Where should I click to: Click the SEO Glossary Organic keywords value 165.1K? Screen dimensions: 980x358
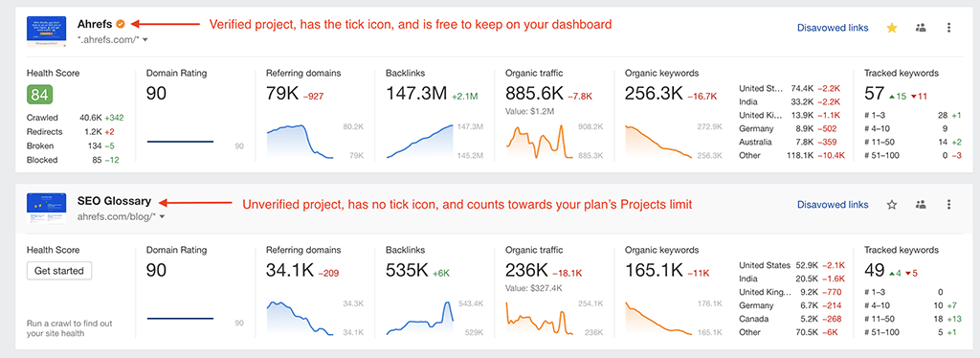tap(653, 271)
